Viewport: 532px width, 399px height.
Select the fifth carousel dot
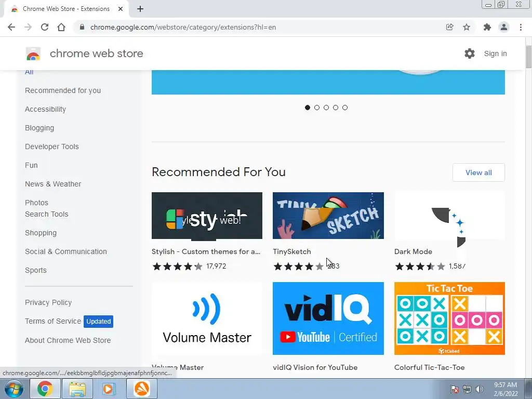click(345, 108)
